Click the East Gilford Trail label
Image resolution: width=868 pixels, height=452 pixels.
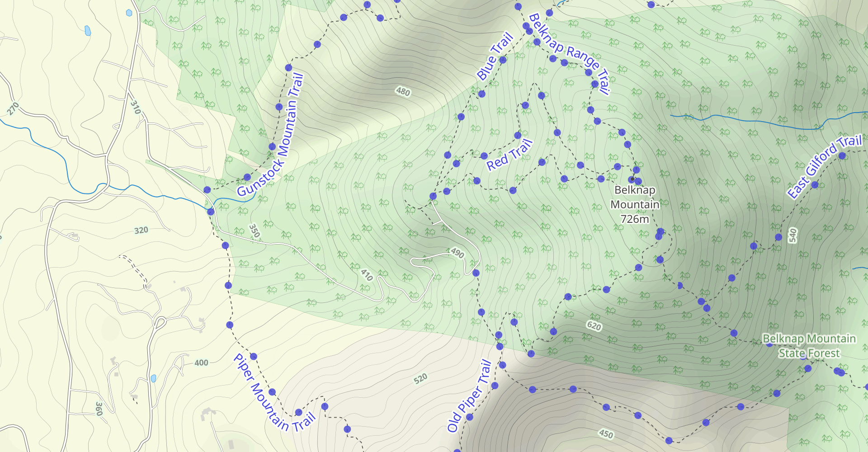(825, 166)
